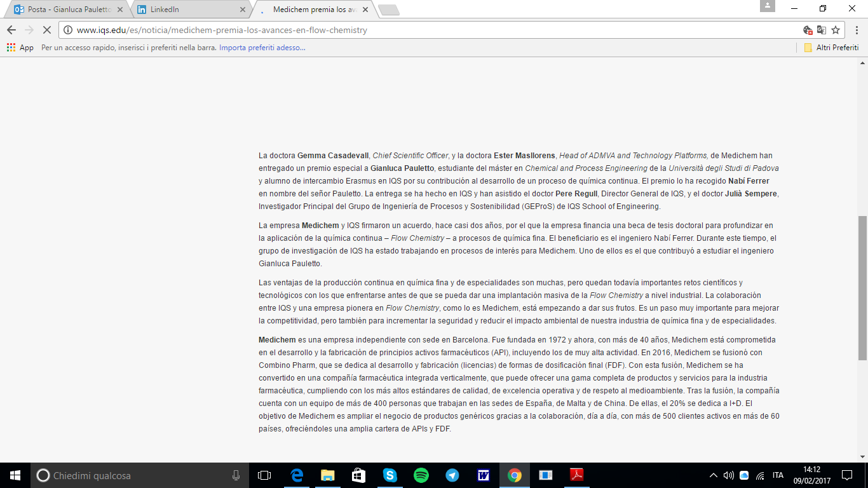The image size is (868, 488).
Task: Click the scrollbar up arrow
Action: (x=862, y=63)
